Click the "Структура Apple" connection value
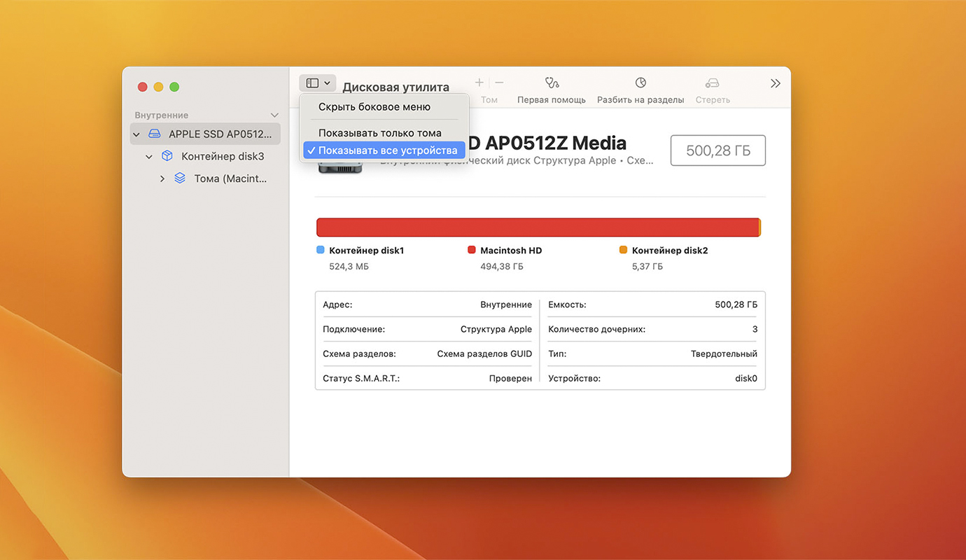The height and width of the screenshot is (560, 966). coord(496,330)
